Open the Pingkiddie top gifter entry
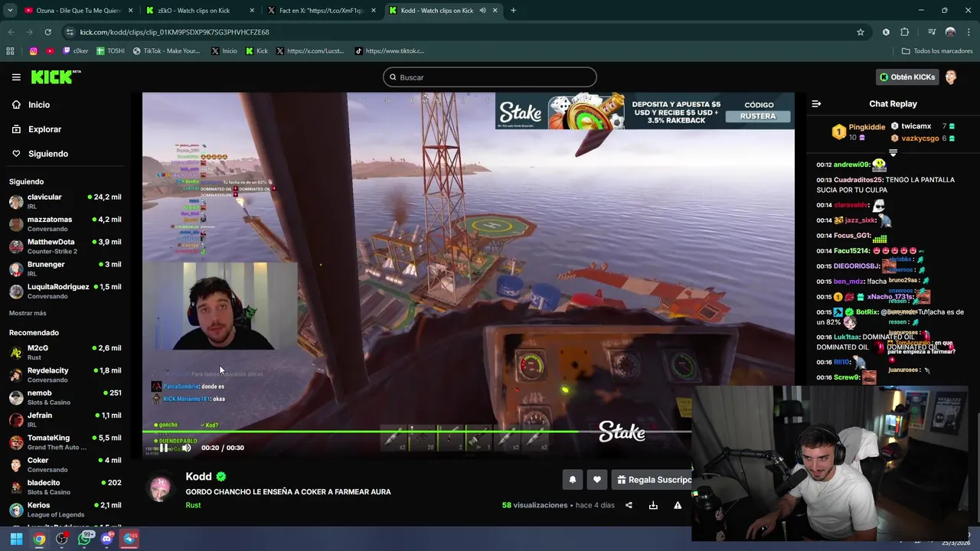This screenshot has height=551, width=980. point(857,132)
